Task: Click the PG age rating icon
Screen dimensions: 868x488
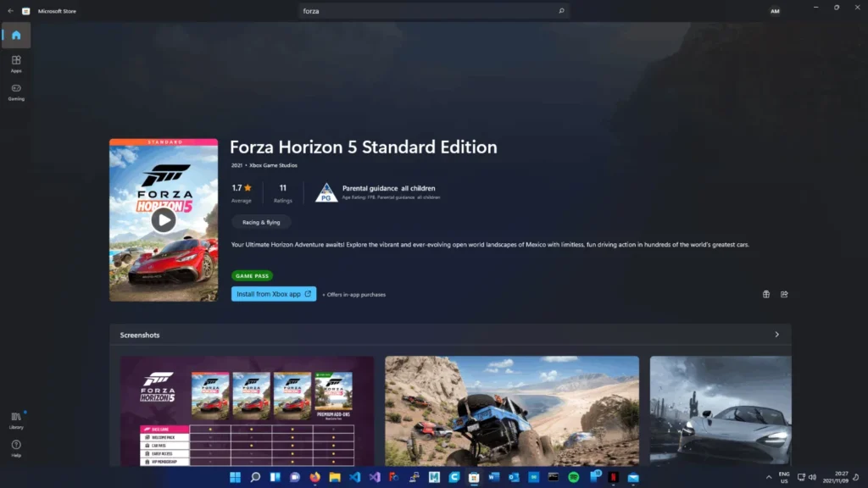Action: click(x=326, y=192)
